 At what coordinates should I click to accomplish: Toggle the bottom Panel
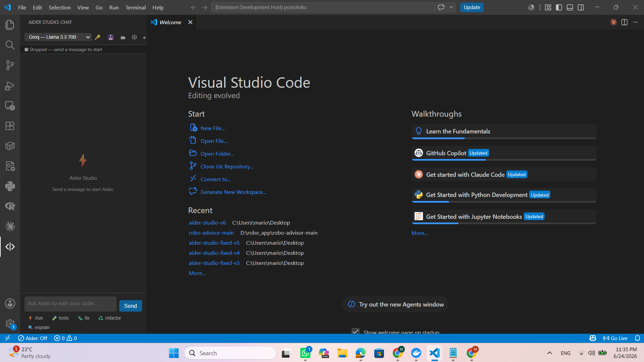tap(570, 7)
